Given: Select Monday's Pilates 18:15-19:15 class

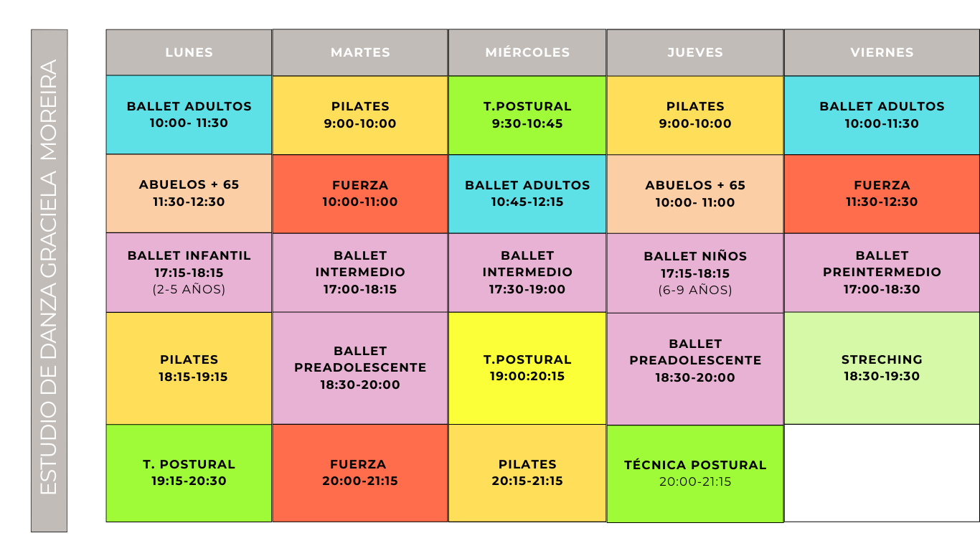Looking at the screenshot, I should point(189,368).
